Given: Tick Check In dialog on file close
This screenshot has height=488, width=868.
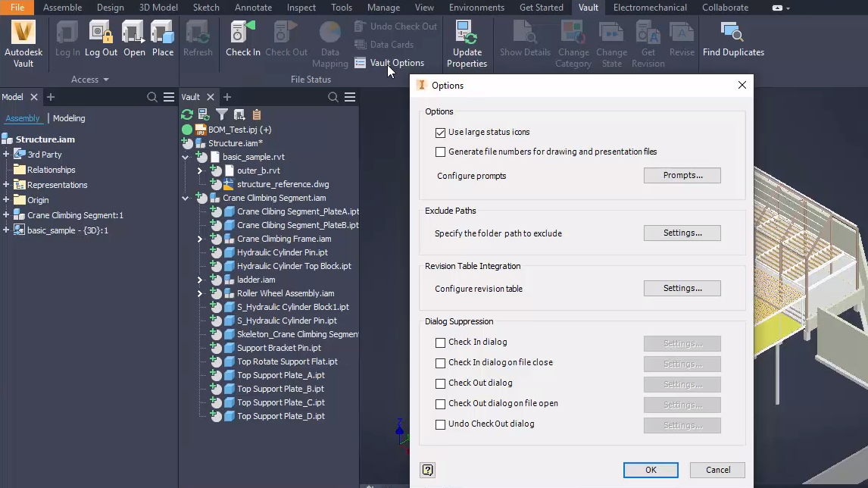Looking at the screenshot, I should pos(440,364).
